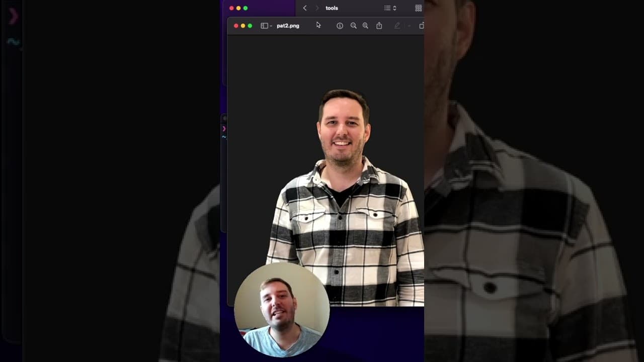
Task: Go forward in the Finder tools window
Action: [317, 8]
